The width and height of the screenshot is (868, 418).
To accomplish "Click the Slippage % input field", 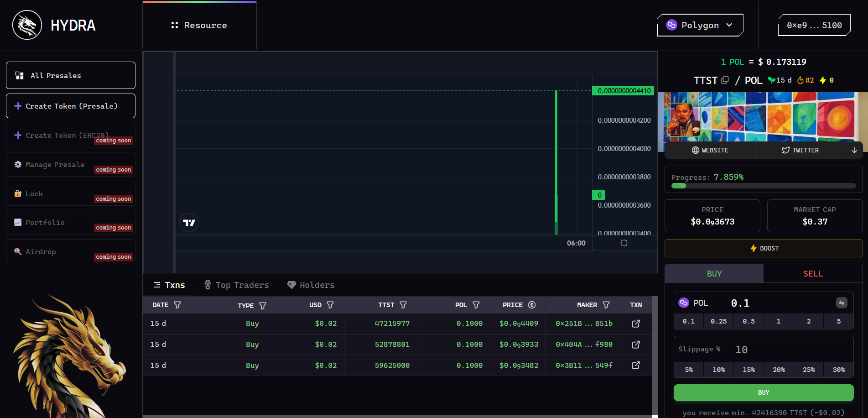I will pos(791,350).
